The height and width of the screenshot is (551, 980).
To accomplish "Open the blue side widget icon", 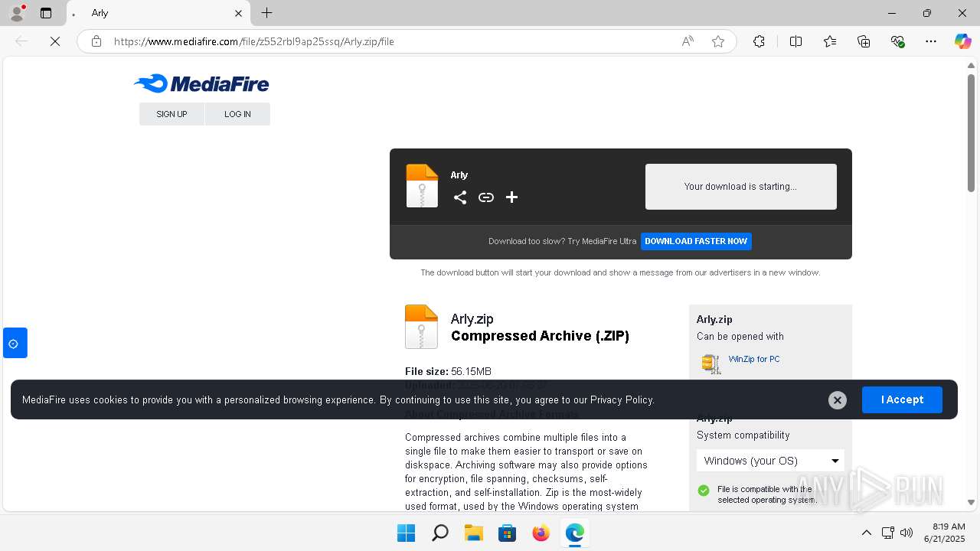I will pyautogui.click(x=15, y=344).
